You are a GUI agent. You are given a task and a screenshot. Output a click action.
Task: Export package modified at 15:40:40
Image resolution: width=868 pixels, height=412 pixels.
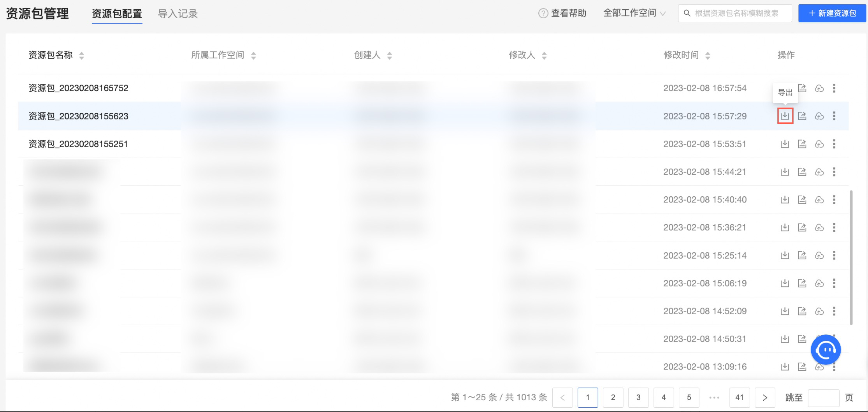coord(785,200)
